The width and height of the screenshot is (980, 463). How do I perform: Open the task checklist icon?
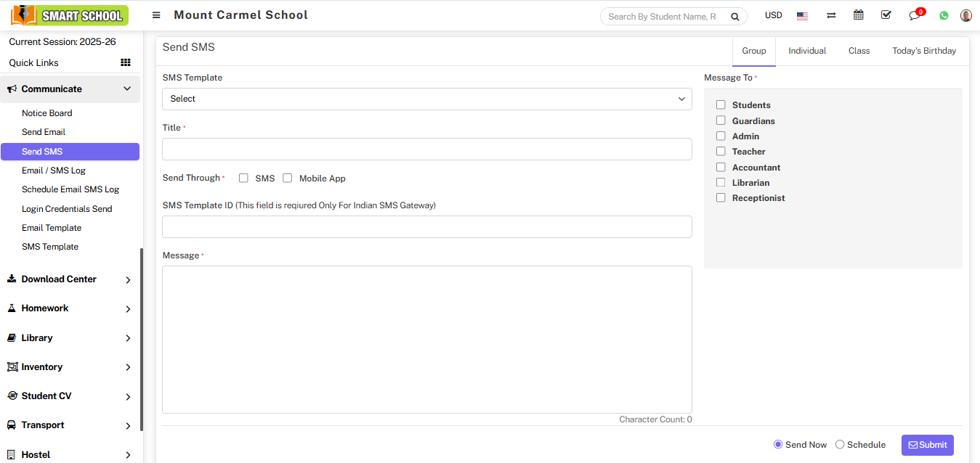pos(886,15)
